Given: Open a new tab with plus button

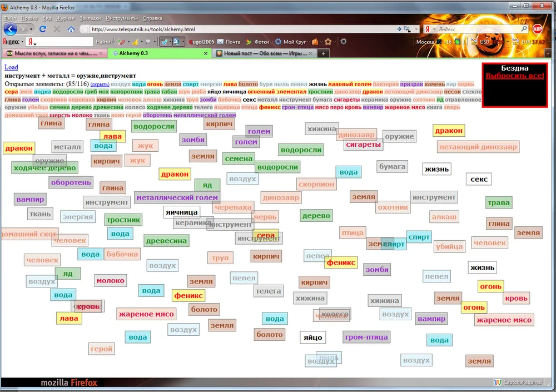Looking at the screenshot, I should click(x=324, y=53).
